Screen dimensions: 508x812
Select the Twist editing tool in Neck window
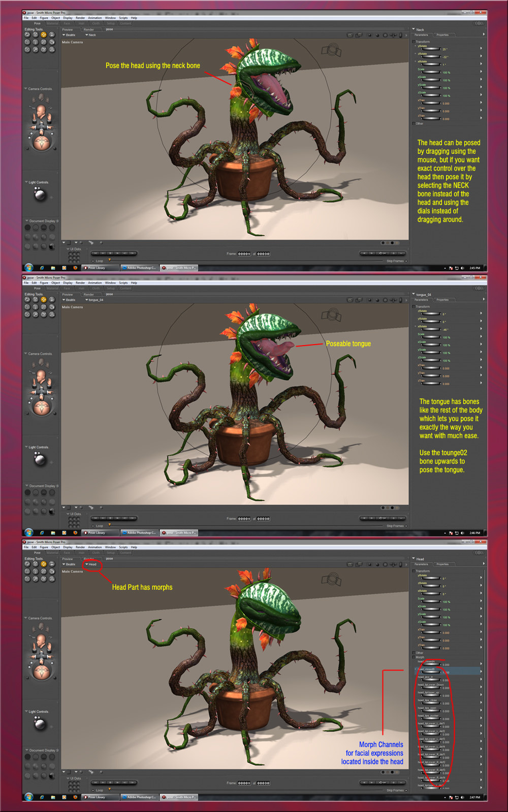tap(36, 35)
